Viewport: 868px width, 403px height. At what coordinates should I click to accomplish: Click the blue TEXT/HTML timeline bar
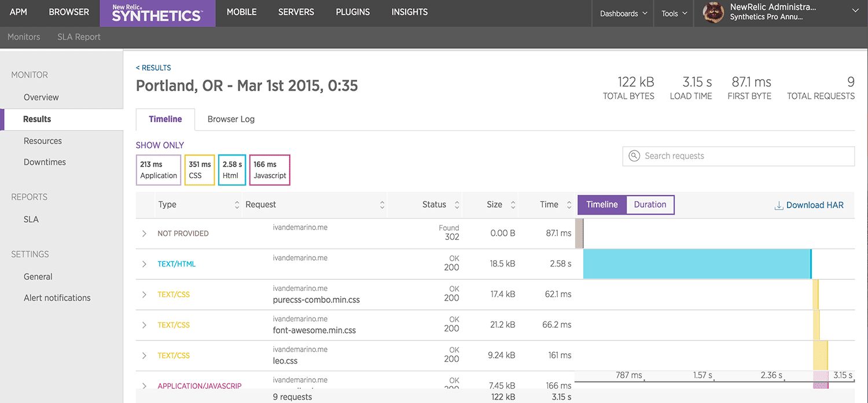click(x=697, y=264)
